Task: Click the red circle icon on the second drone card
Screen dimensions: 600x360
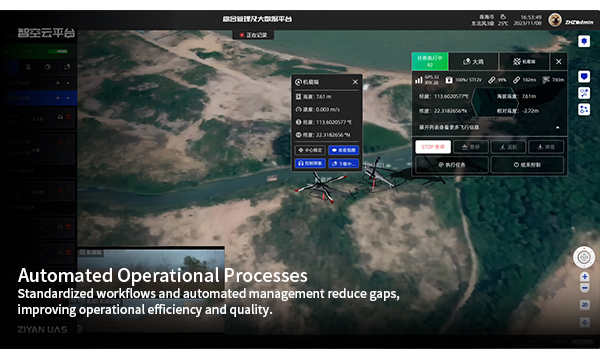Action: pos(60,142)
